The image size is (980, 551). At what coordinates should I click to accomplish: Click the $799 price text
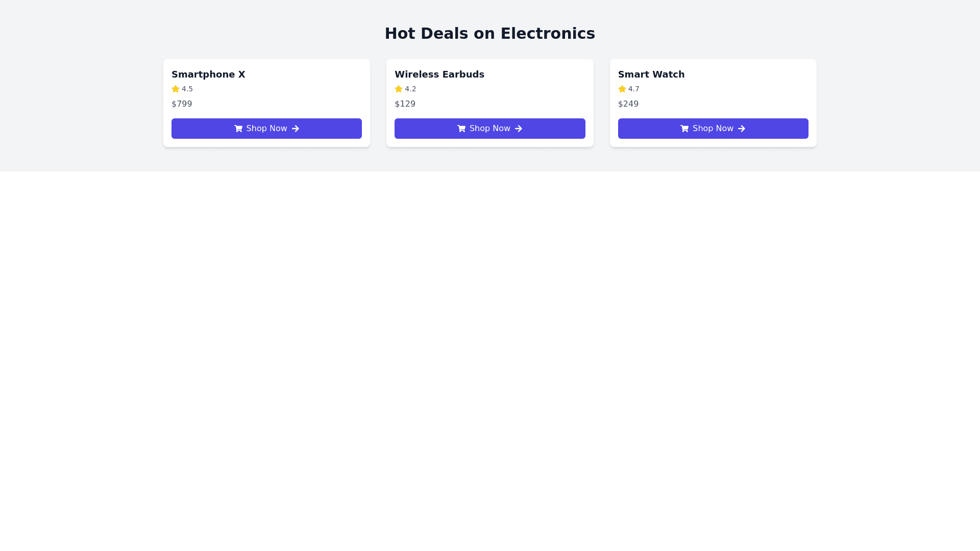pyautogui.click(x=182, y=104)
